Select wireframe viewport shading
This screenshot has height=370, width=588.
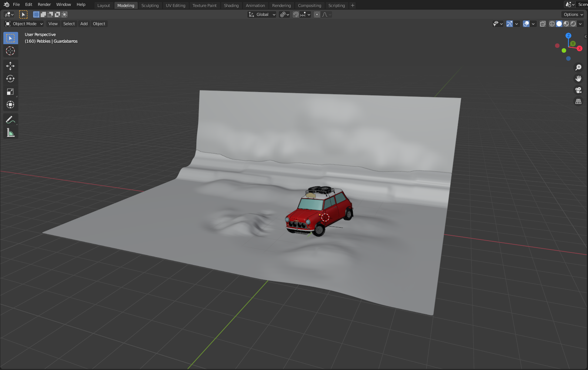(x=552, y=24)
